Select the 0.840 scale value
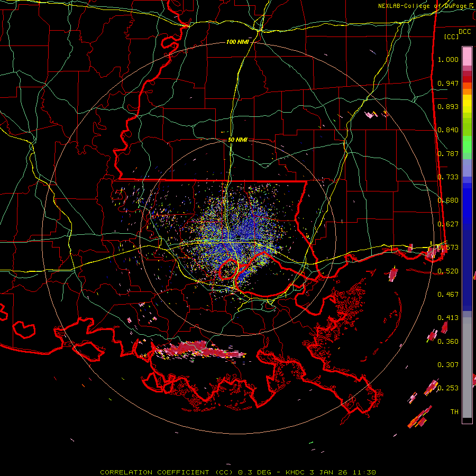 (x=448, y=130)
